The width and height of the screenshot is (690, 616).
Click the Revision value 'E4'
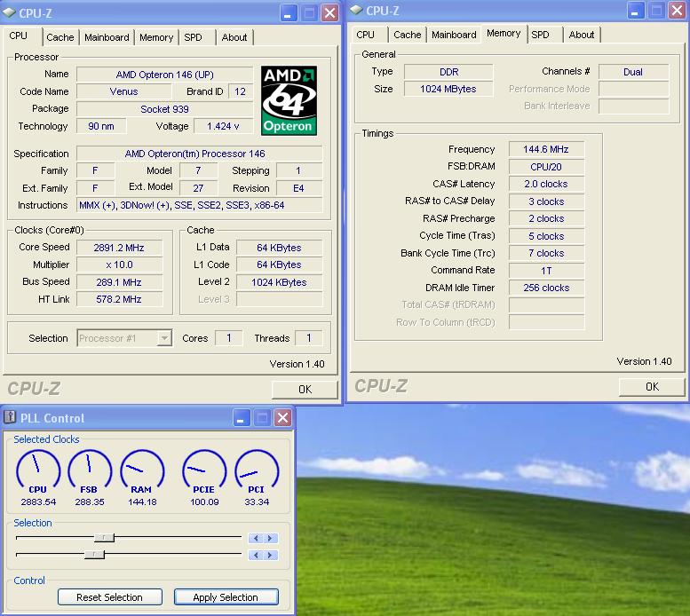[x=299, y=188]
